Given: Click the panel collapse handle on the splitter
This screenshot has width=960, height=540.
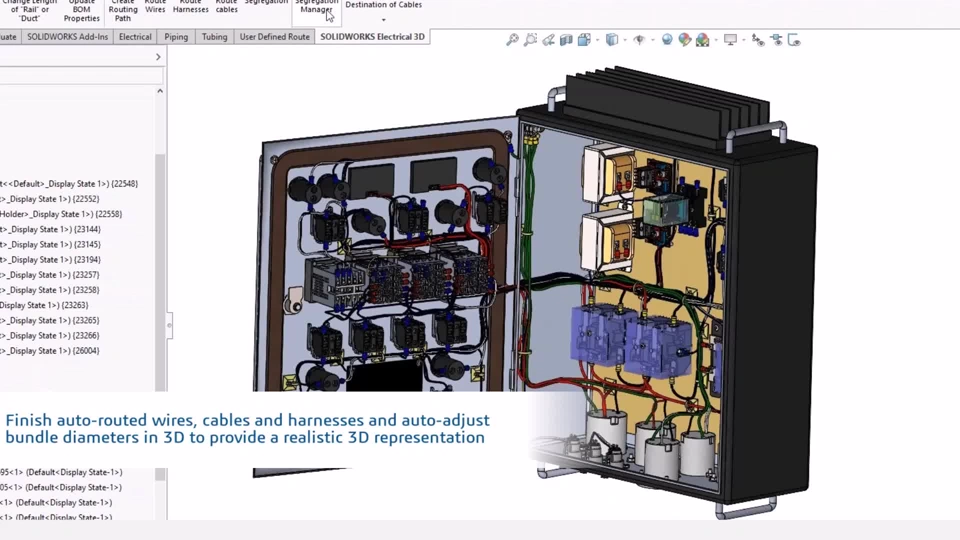Looking at the screenshot, I should pyautogui.click(x=170, y=325).
